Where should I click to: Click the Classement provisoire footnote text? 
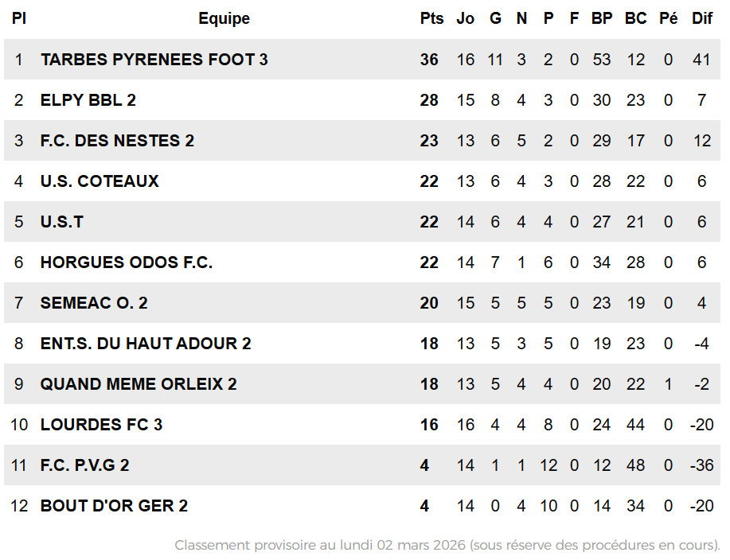click(447, 546)
